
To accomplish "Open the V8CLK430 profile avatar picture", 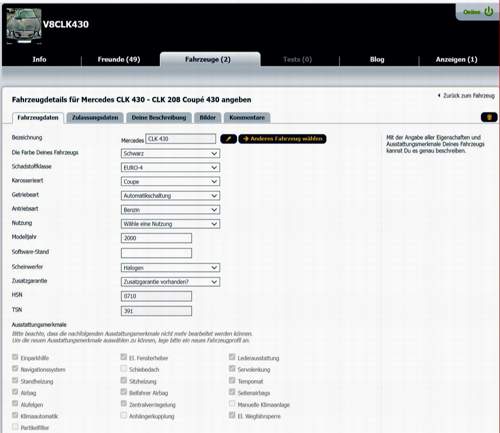I will [x=24, y=26].
